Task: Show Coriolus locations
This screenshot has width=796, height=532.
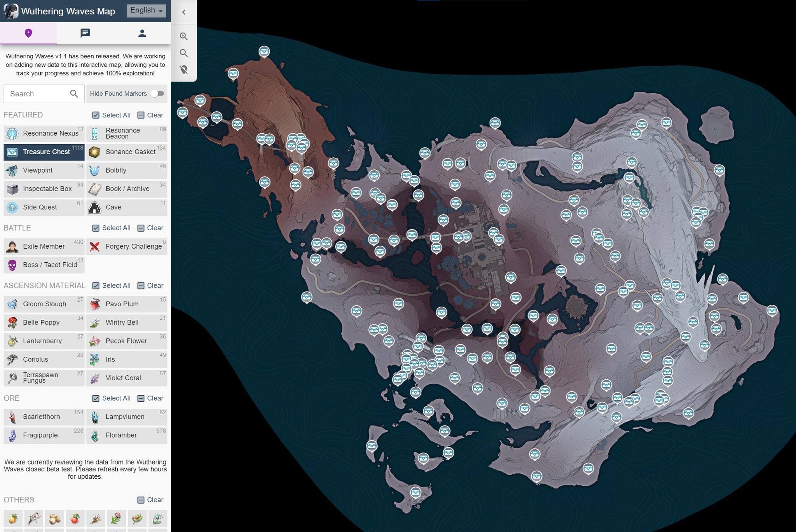Action: coord(44,359)
